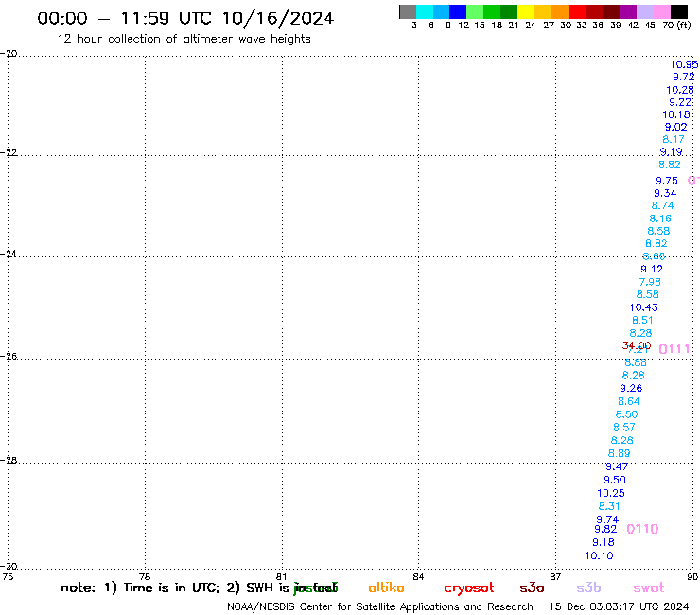Viewport: 700px width, 615px height.
Task: Click the wave height value 8.50
Action: (x=626, y=414)
